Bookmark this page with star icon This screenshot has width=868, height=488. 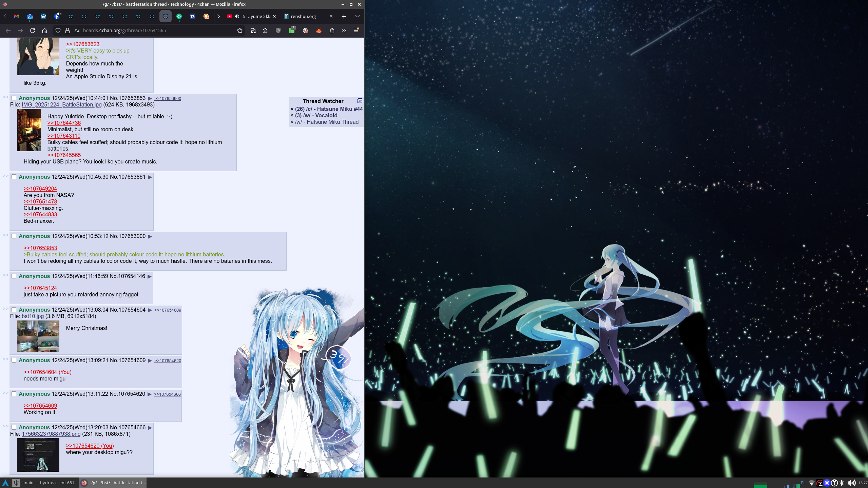(240, 31)
